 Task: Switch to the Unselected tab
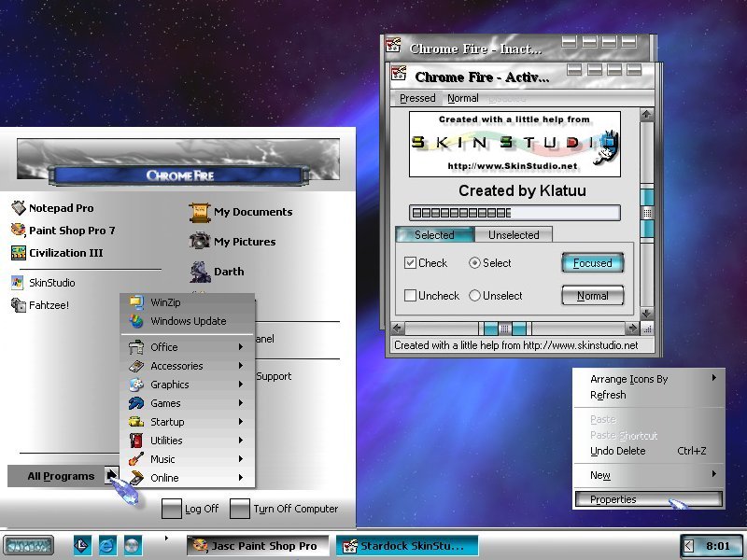[x=514, y=235]
